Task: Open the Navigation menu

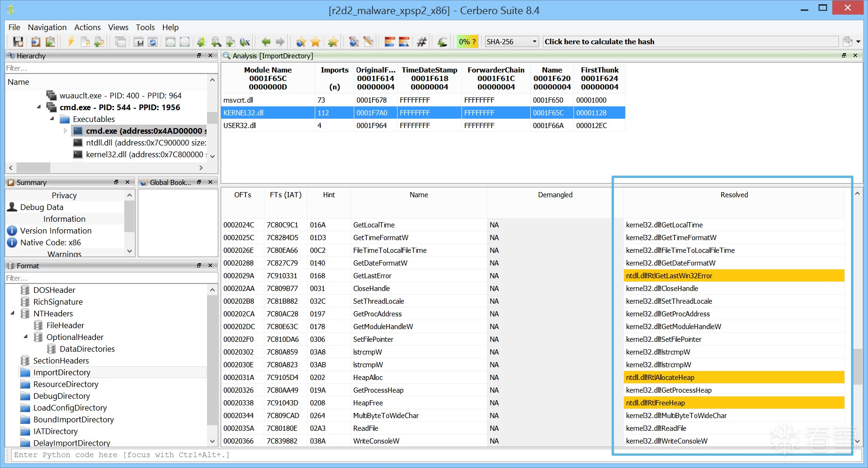Action: [x=47, y=27]
